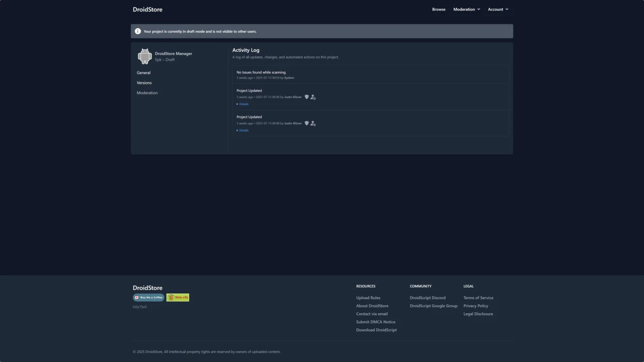Click the DroidStore name in footer
The height and width of the screenshot is (362, 644).
[147, 288]
